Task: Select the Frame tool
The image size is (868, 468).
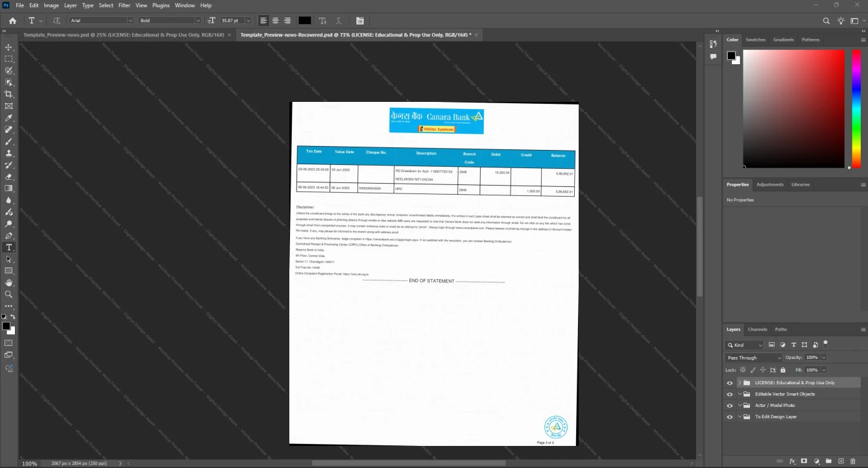Action: pos(8,106)
